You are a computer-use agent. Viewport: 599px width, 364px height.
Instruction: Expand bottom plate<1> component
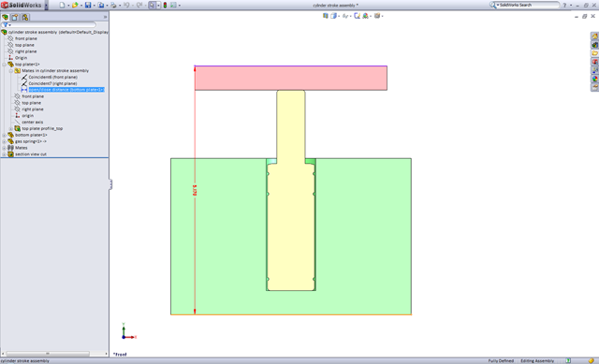pos(4,135)
